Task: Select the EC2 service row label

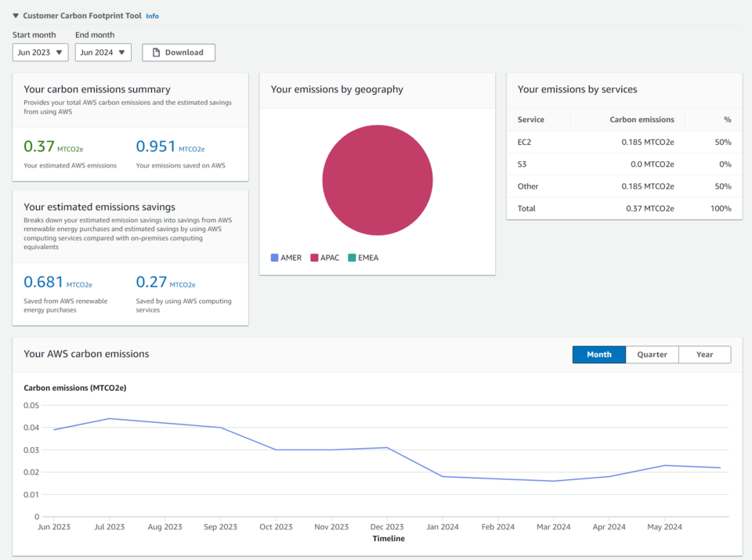Action: pos(524,142)
